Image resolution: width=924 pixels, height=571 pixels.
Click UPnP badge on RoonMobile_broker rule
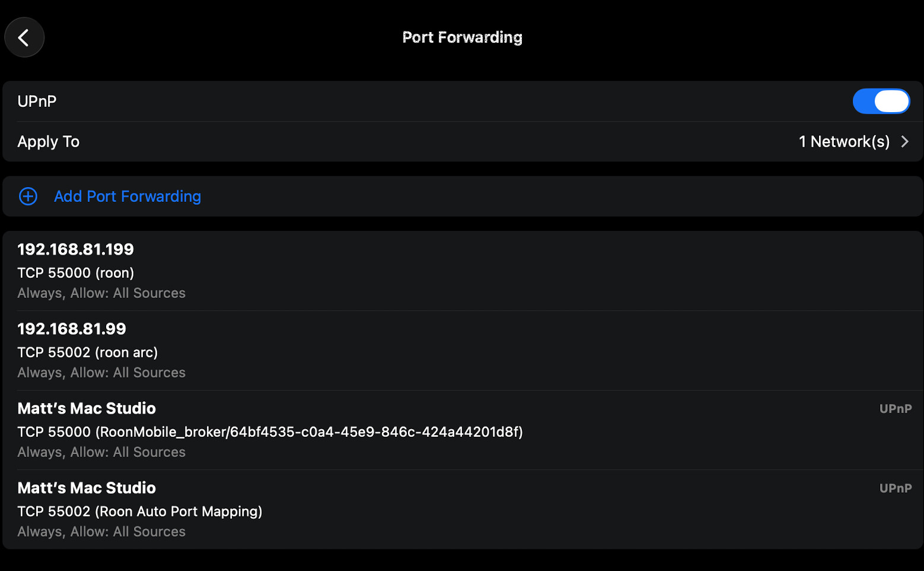pyautogui.click(x=895, y=409)
